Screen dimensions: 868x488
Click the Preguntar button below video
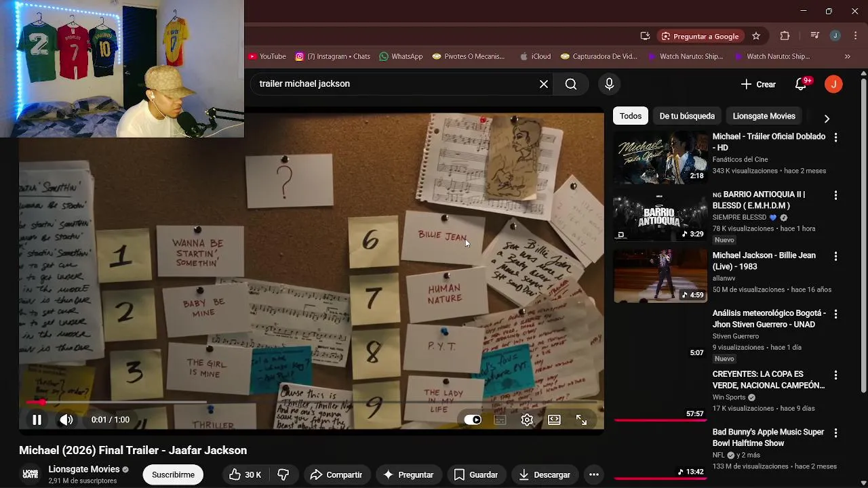point(409,474)
